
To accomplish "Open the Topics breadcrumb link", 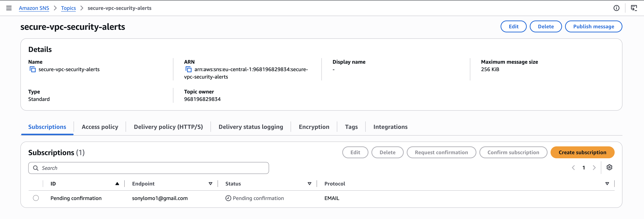I will point(68,8).
